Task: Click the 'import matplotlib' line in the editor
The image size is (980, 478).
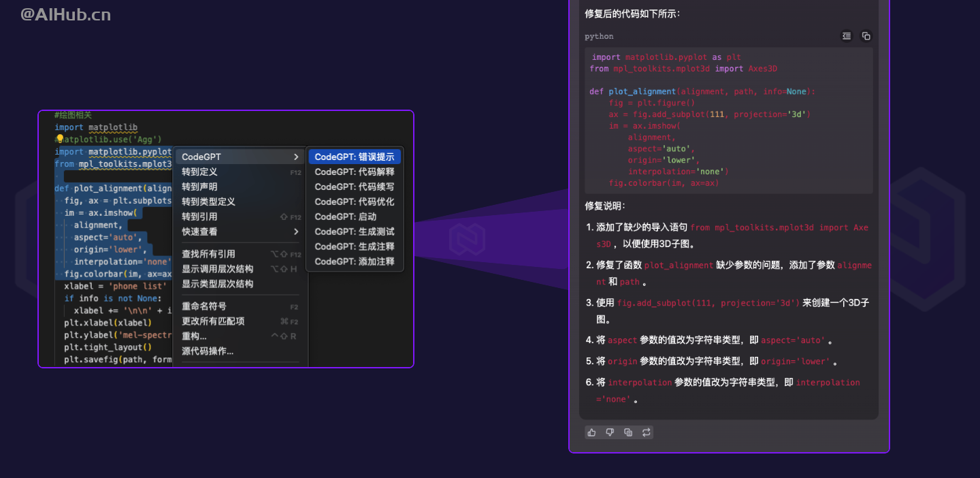Action: [96, 127]
